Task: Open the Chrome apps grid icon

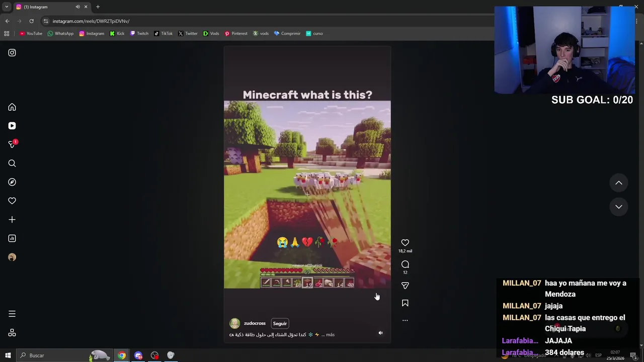Action: pos(7,34)
